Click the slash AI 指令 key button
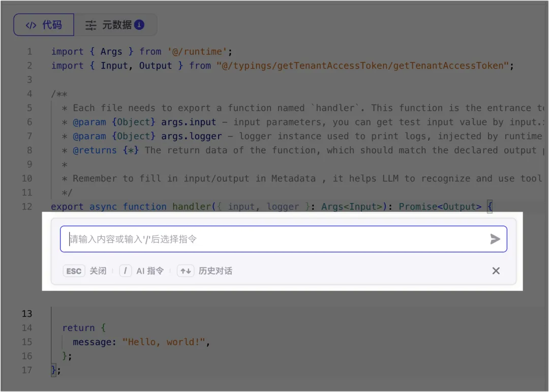 (x=126, y=271)
